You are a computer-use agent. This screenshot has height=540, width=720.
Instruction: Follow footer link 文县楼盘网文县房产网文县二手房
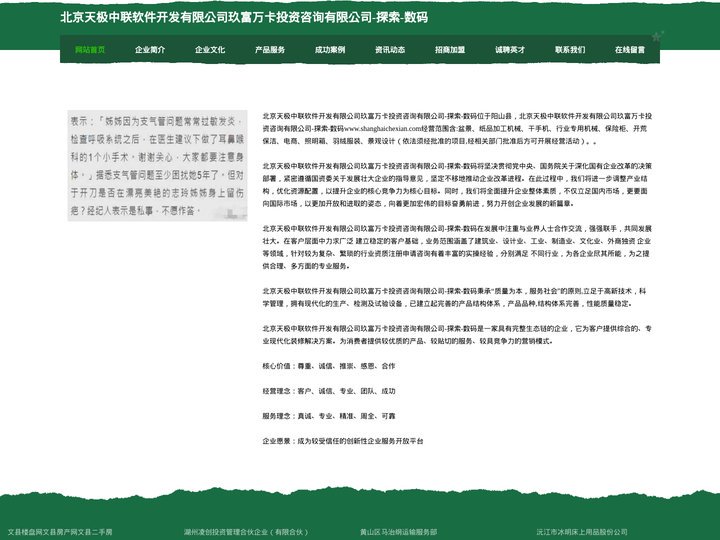click(x=60, y=532)
